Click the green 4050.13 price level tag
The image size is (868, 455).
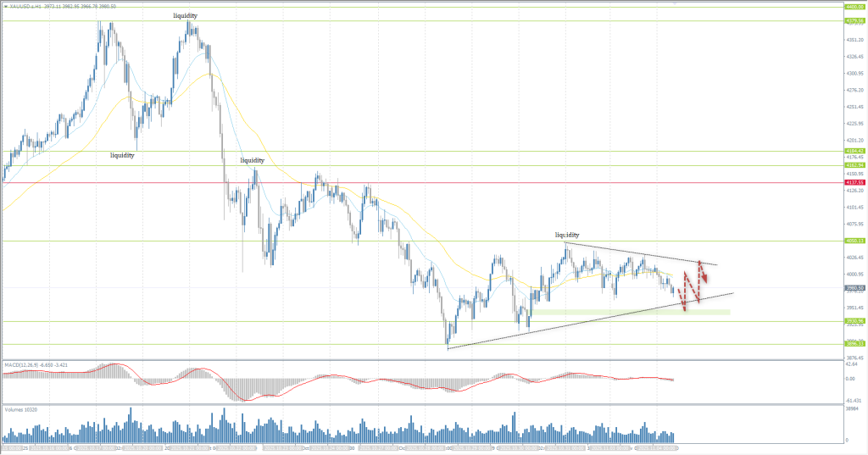coord(854,241)
